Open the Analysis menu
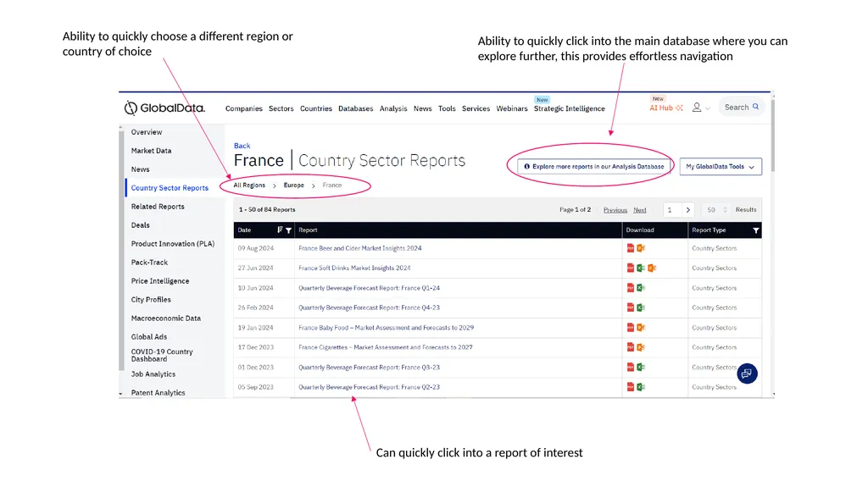The width and height of the screenshot is (868, 487). coord(393,108)
